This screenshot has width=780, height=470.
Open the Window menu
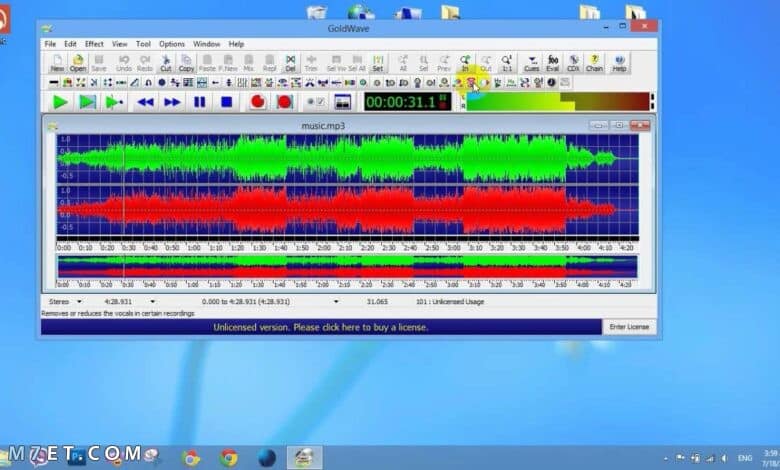(x=206, y=44)
